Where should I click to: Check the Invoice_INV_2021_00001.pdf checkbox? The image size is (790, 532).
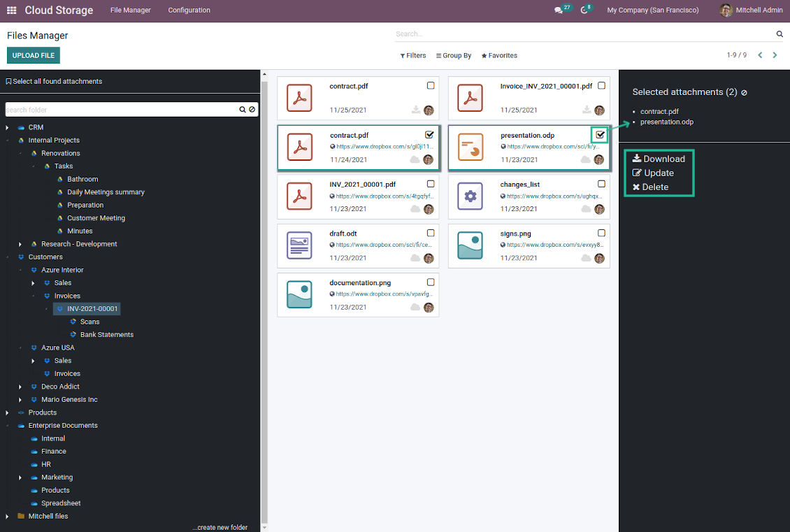tap(601, 86)
